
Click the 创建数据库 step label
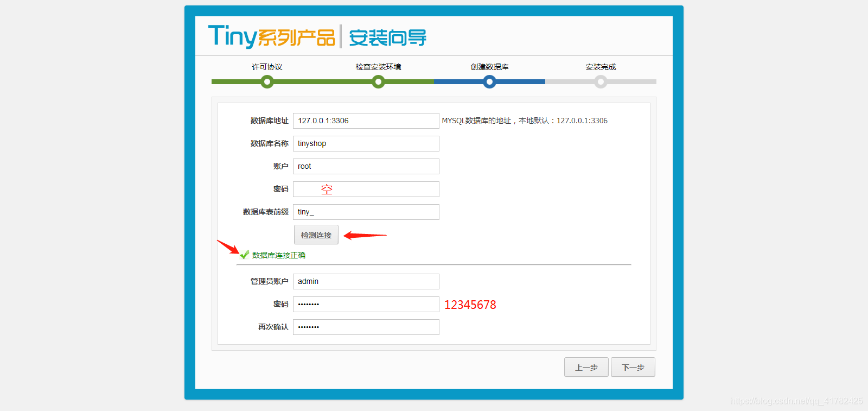click(x=490, y=67)
